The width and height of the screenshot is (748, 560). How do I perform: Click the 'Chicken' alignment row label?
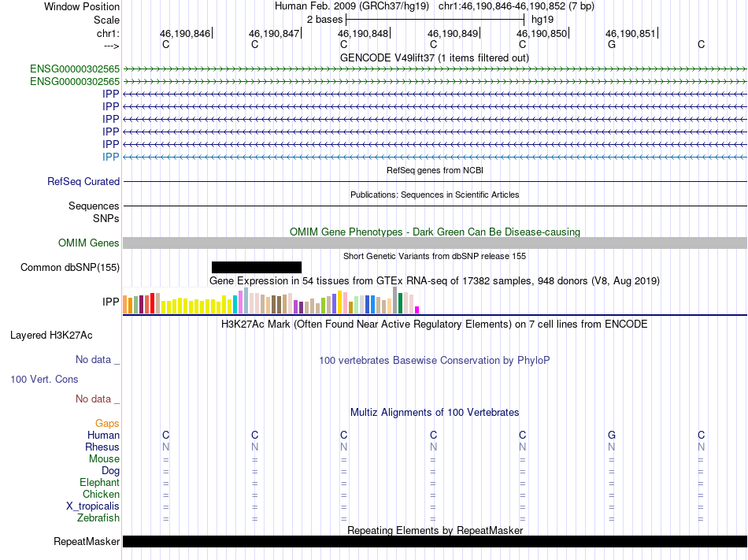click(101, 494)
